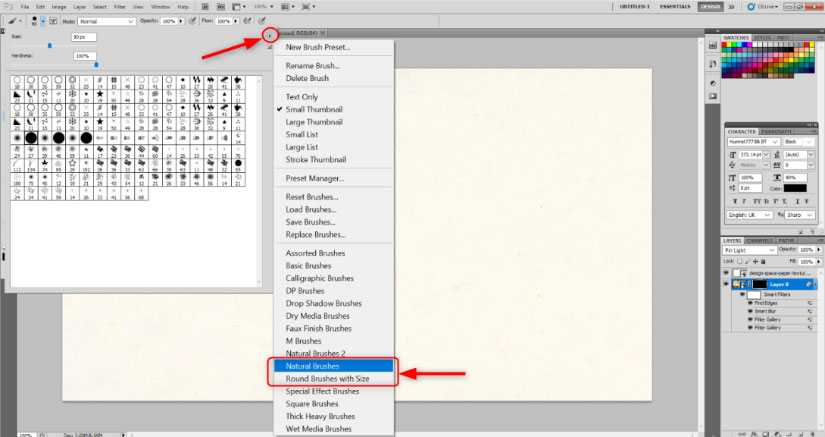Click the font size input field

(750, 155)
